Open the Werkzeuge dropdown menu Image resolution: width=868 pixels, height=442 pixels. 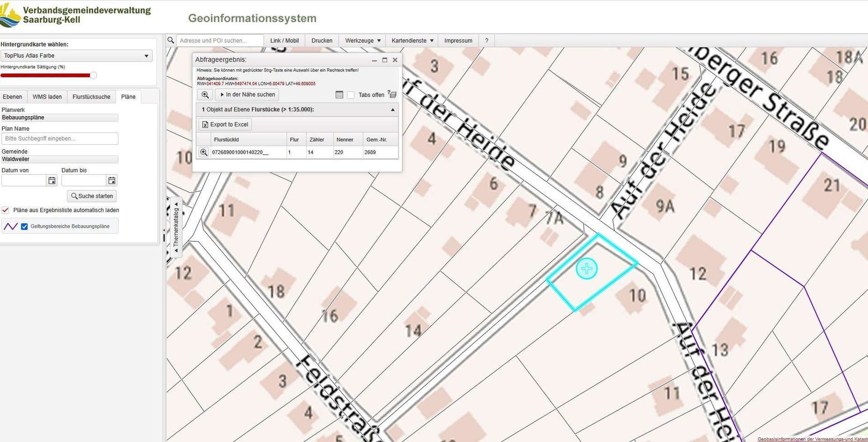(x=363, y=41)
